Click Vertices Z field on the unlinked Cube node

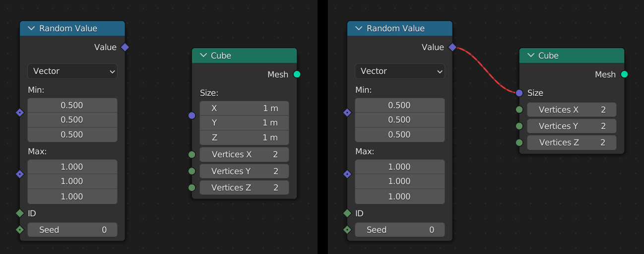coord(244,188)
